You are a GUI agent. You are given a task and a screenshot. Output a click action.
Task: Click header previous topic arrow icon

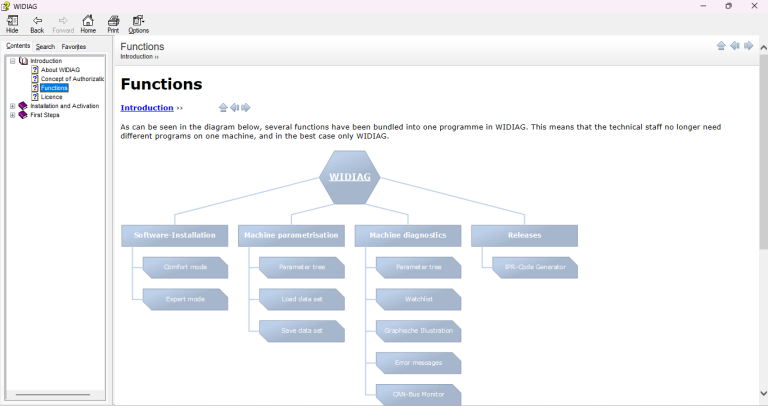[x=735, y=46]
